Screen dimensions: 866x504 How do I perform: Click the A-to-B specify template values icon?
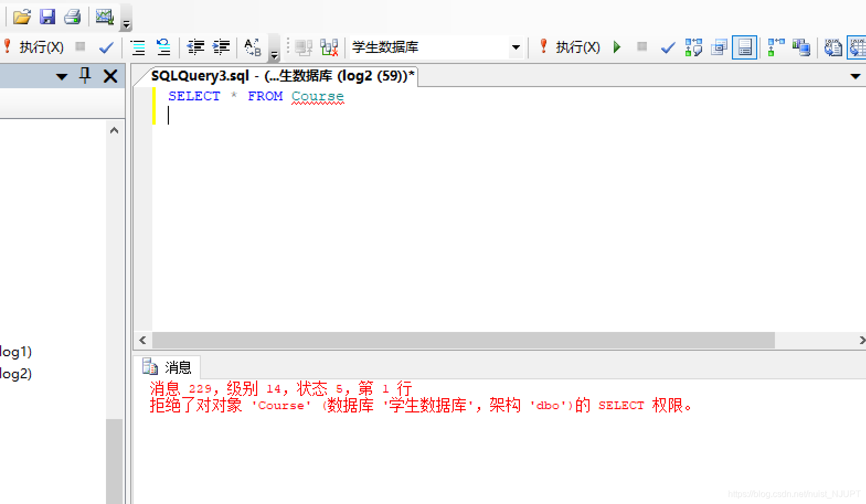(x=253, y=47)
